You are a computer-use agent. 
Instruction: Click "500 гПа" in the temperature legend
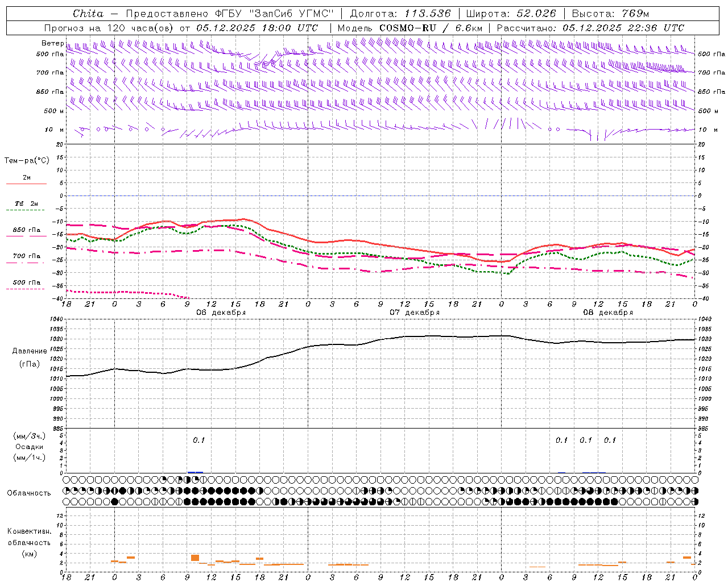point(27,282)
